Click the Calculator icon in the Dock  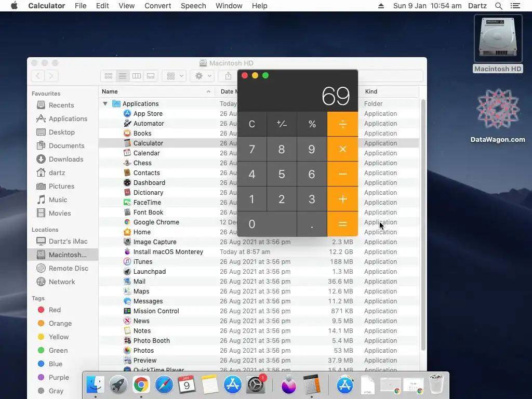[x=312, y=385]
